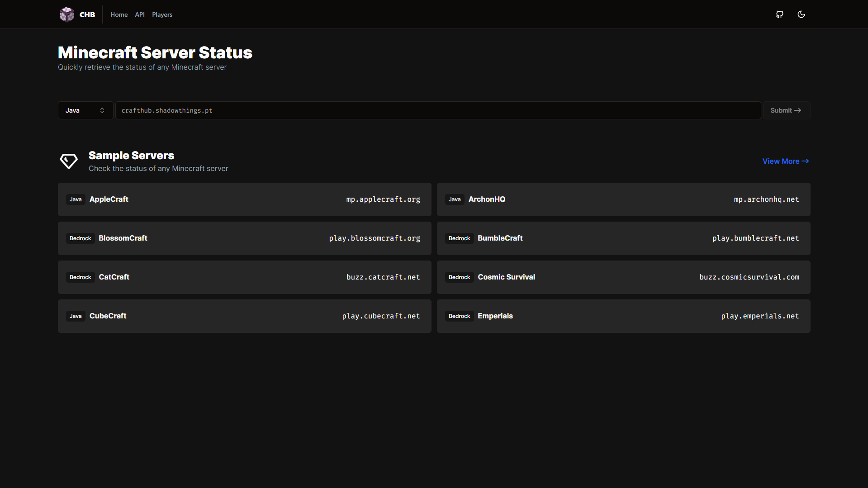Viewport: 868px width, 488px height.
Task: Focus the server address input field
Action: pyautogui.click(x=438, y=110)
